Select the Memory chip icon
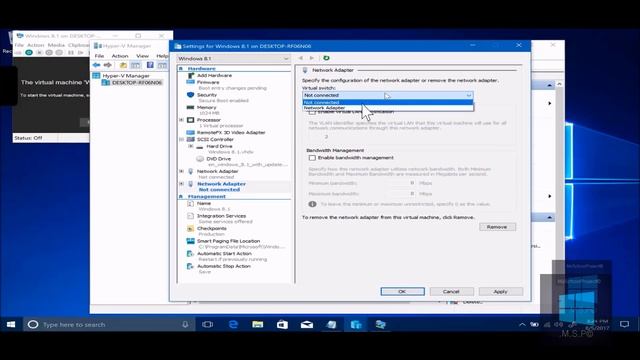This screenshot has width=640, height=360. click(x=190, y=107)
